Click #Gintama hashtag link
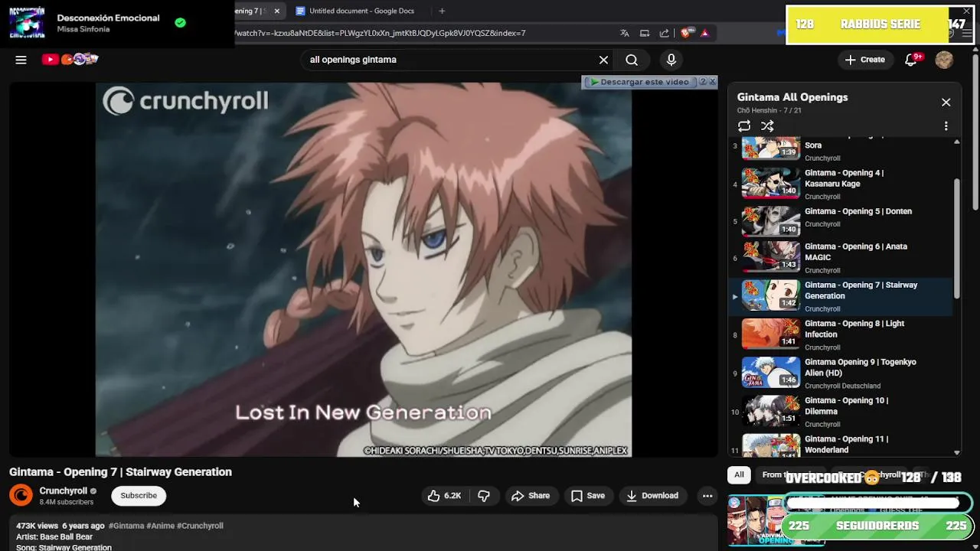 pos(126,526)
